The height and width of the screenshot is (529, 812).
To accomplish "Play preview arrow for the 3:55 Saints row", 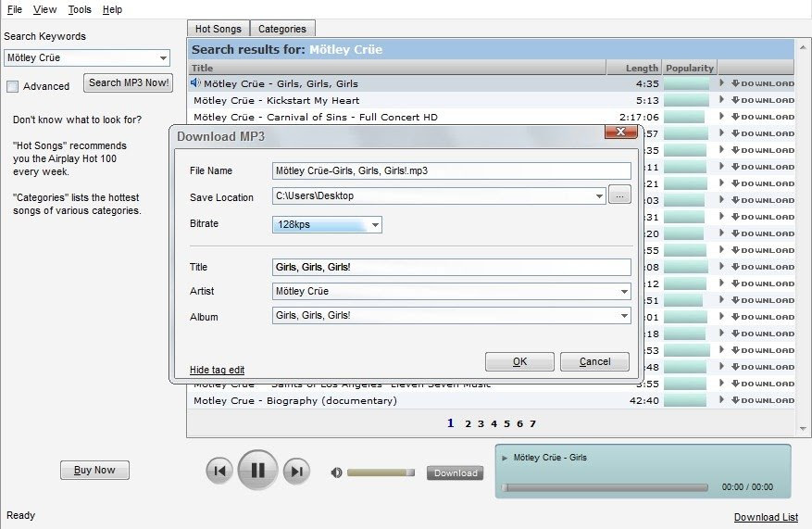I will [x=721, y=383].
